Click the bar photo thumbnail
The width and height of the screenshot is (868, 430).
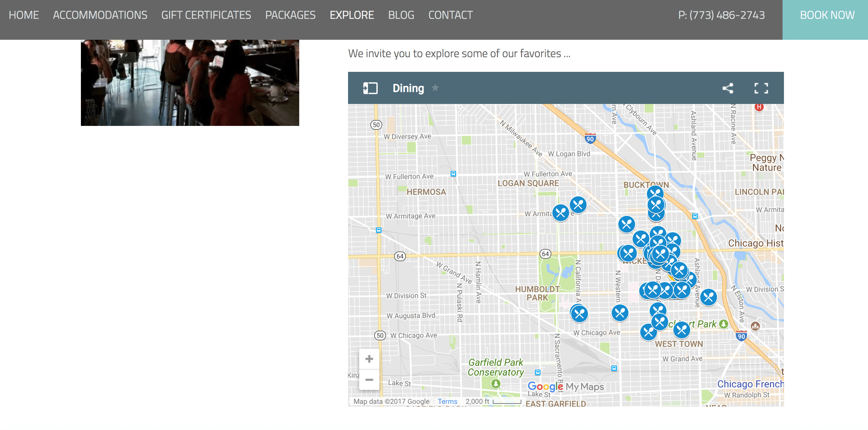click(x=190, y=83)
